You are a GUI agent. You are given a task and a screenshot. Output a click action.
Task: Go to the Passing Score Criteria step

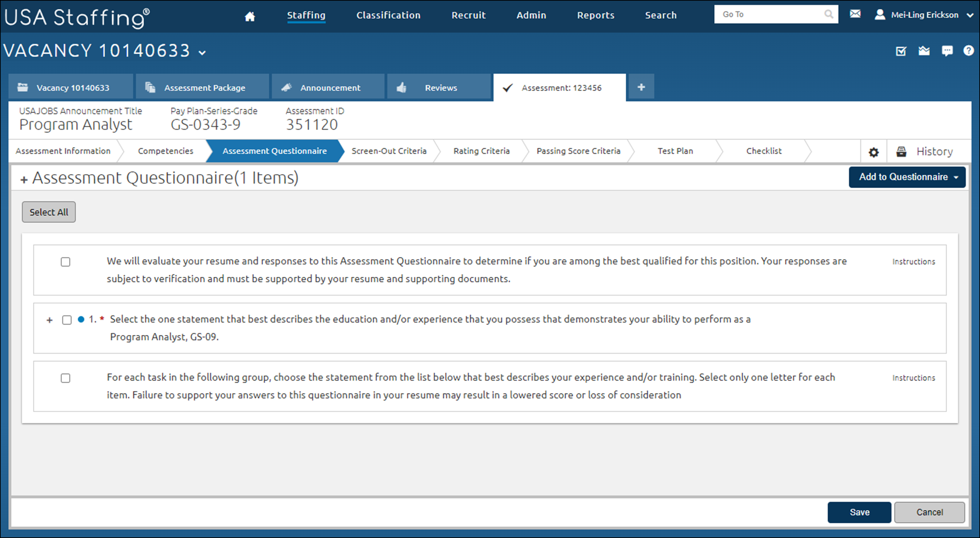tap(578, 151)
